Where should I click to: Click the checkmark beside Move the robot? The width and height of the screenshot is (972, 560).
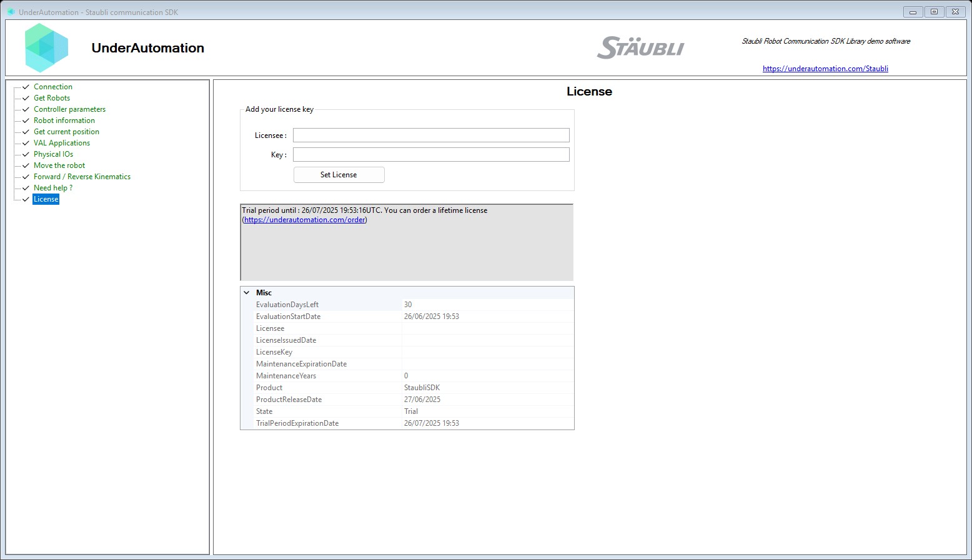coord(26,165)
